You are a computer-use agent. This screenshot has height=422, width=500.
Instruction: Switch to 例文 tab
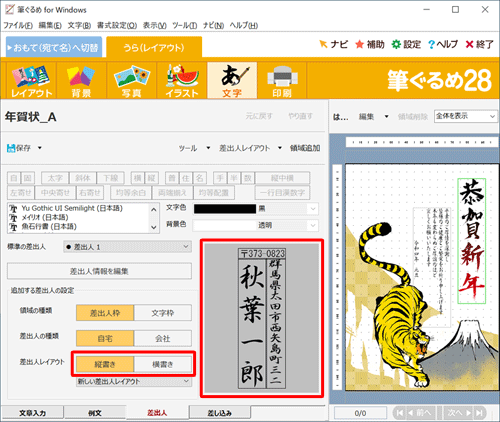tap(95, 413)
